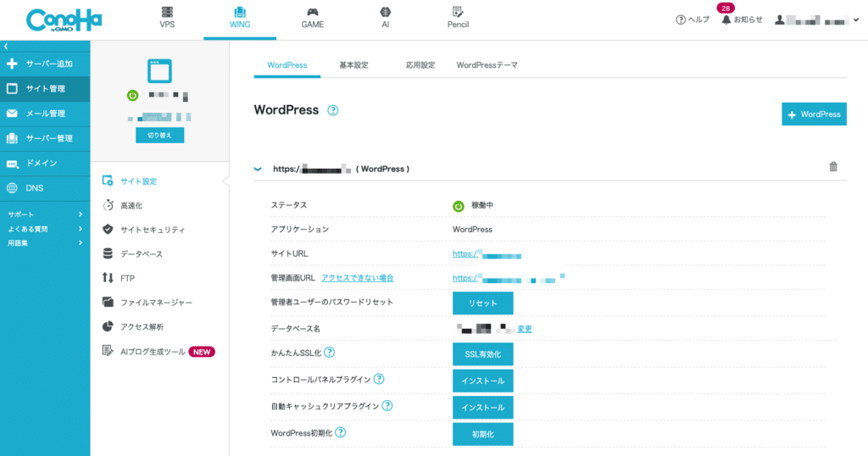The width and height of the screenshot is (868, 456).
Task: Click server power status icon
Action: [132, 95]
